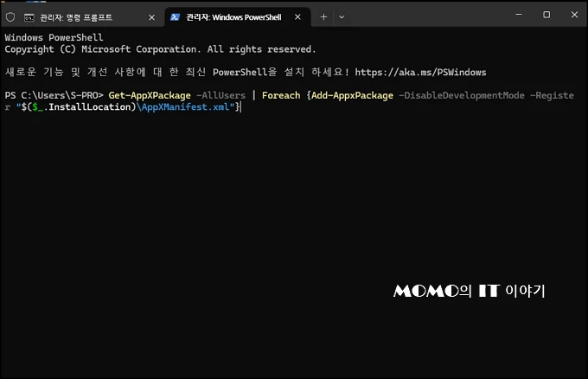
Task: Click the $_.InstallLocation variable text
Action: tap(81, 107)
